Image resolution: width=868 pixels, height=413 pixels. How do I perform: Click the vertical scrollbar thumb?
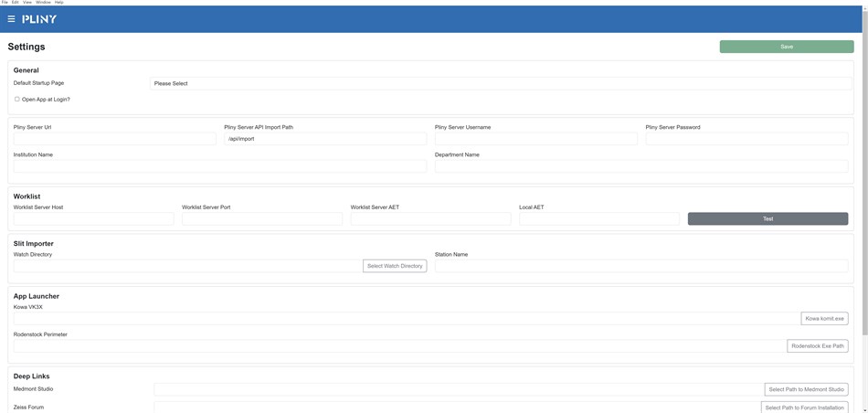864,173
